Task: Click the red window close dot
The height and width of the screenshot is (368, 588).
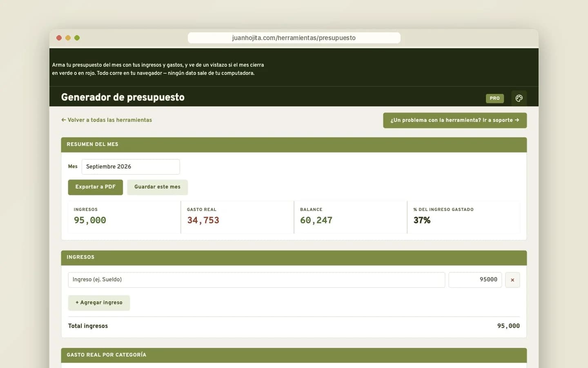Action: (59, 38)
